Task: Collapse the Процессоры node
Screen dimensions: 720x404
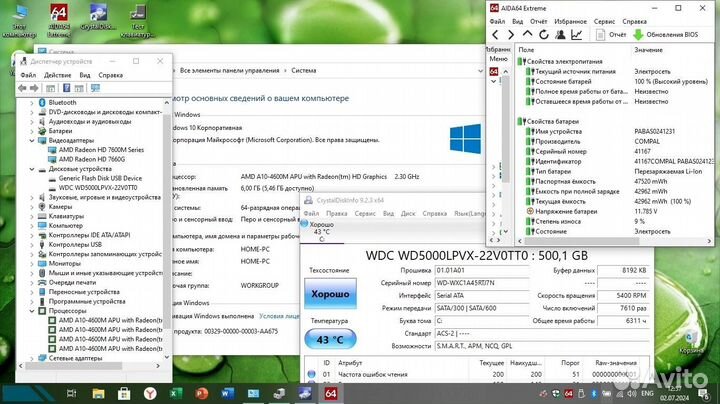Action: [32, 311]
